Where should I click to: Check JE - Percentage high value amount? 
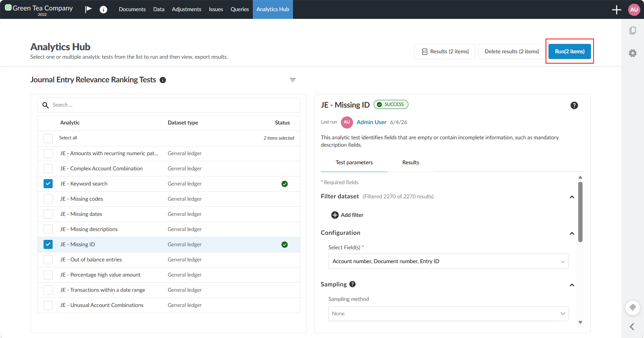pyautogui.click(x=48, y=275)
